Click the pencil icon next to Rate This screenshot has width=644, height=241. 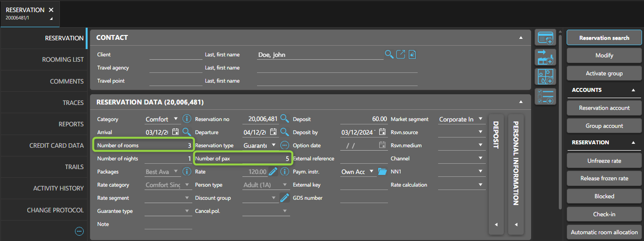(x=273, y=172)
